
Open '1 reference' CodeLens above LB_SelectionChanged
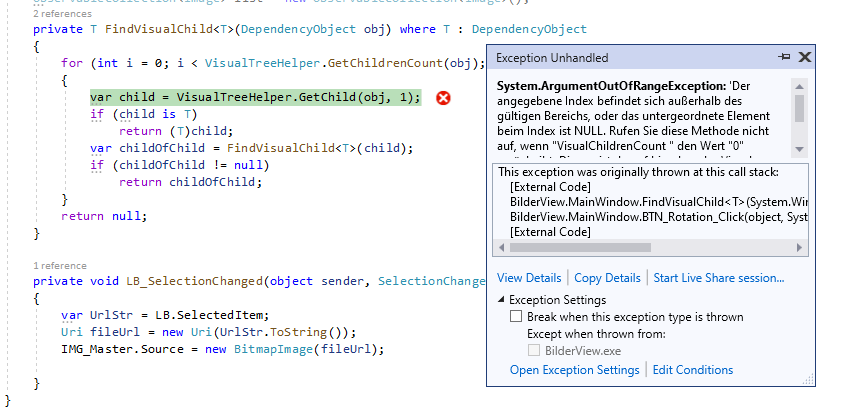tap(60, 266)
